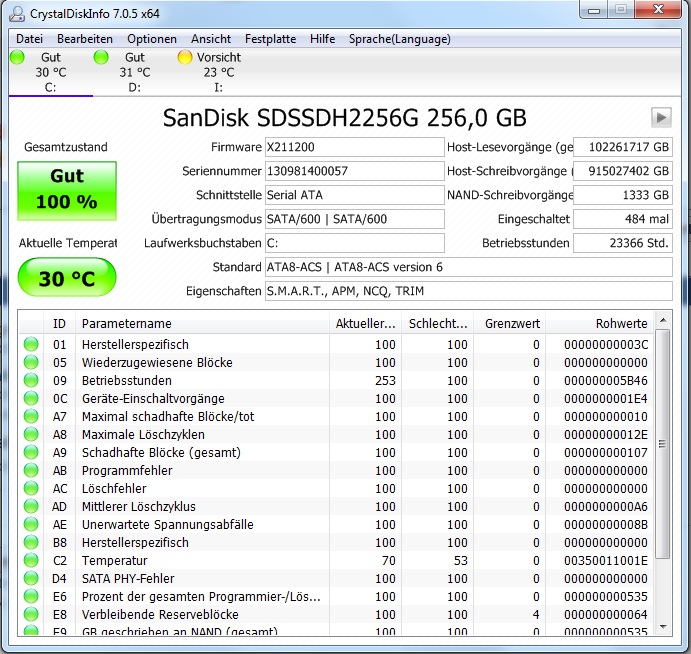Open the Festplatte menu
Screen dimensions: 691x654
pyautogui.click(x=270, y=39)
